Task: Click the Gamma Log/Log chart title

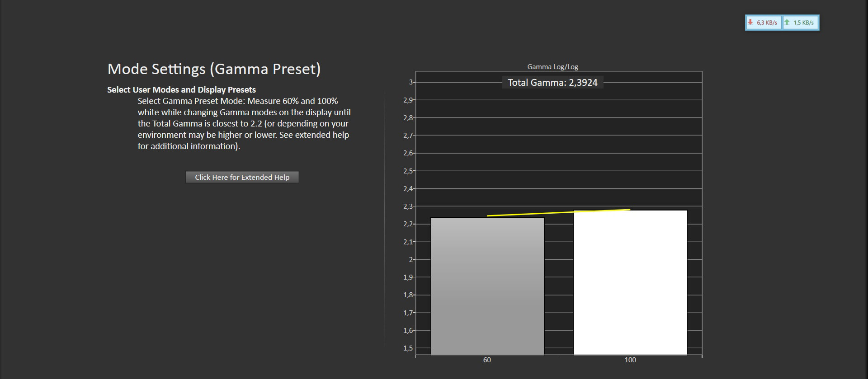Action: coord(552,67)
